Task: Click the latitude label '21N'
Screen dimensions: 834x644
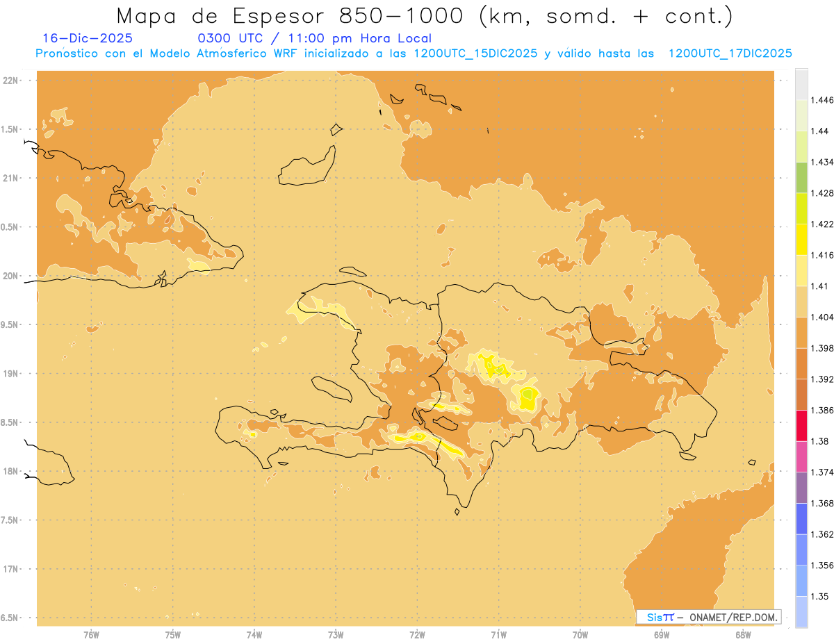Action: click(11, 178)
